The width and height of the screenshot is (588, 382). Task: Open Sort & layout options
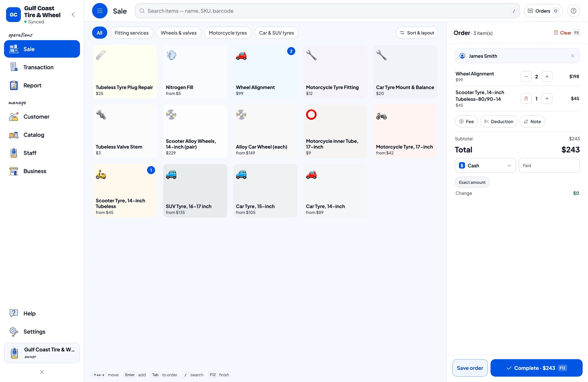[x=417, y=33]
